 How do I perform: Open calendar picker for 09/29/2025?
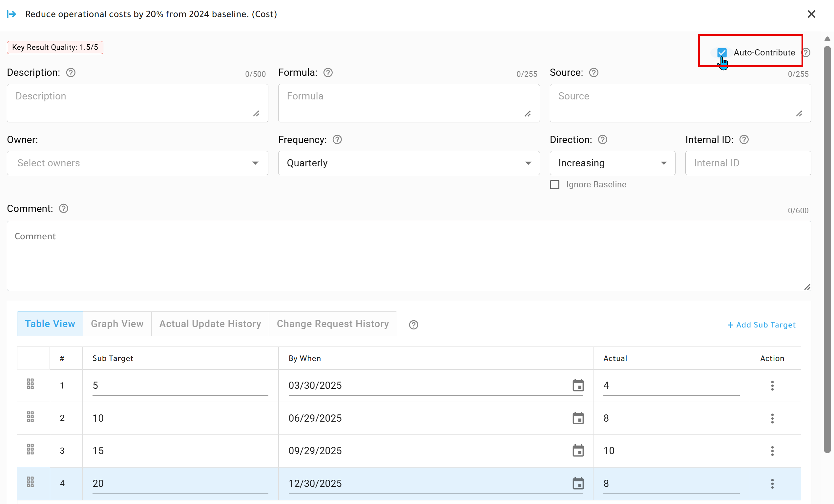578,451
